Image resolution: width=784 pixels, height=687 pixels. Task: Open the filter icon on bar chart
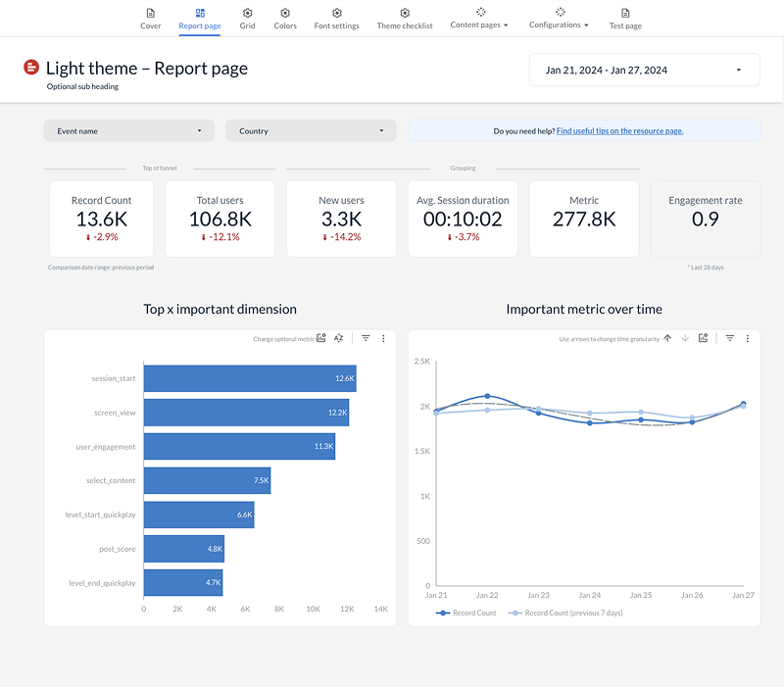pos(366,338)
